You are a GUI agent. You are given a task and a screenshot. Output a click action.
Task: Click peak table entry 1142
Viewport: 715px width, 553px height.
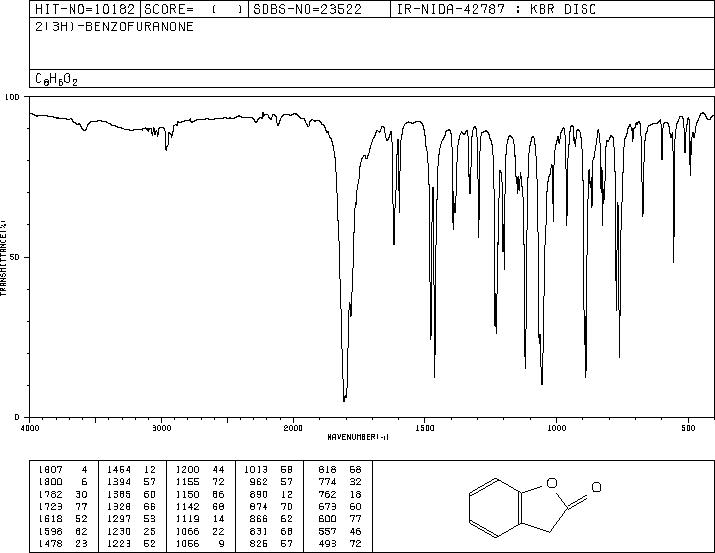tap(200, 506)
